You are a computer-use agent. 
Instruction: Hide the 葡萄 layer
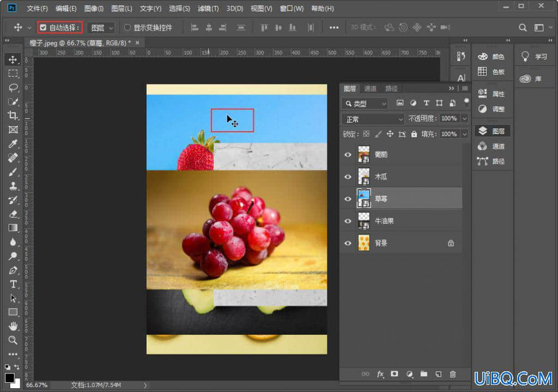pyautogui.click(x=348, y=155)
